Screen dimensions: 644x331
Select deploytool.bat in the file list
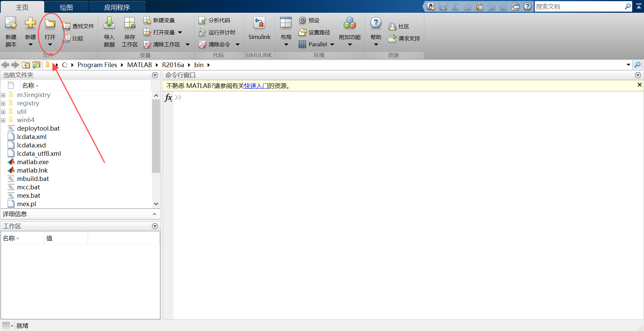point(38,129)
